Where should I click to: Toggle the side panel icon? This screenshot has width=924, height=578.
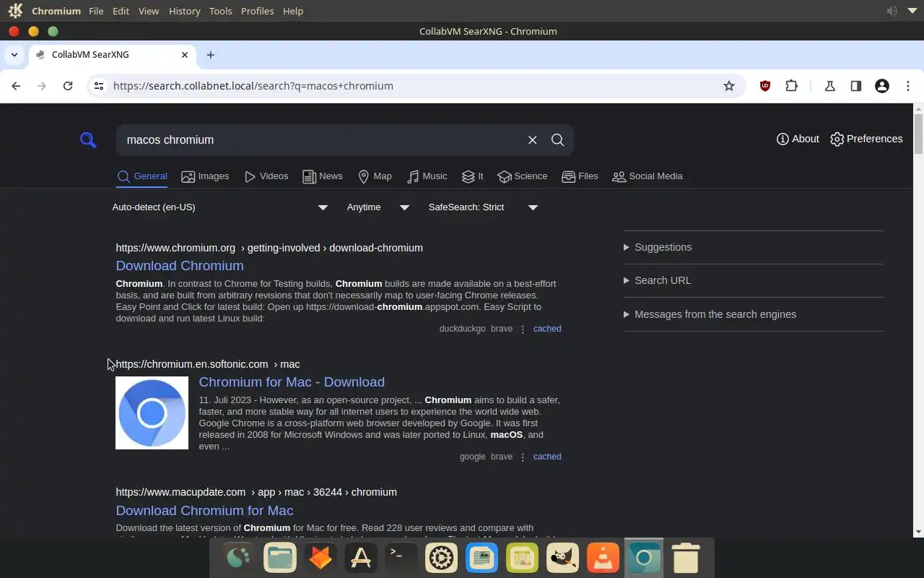[x=856, y=86]
